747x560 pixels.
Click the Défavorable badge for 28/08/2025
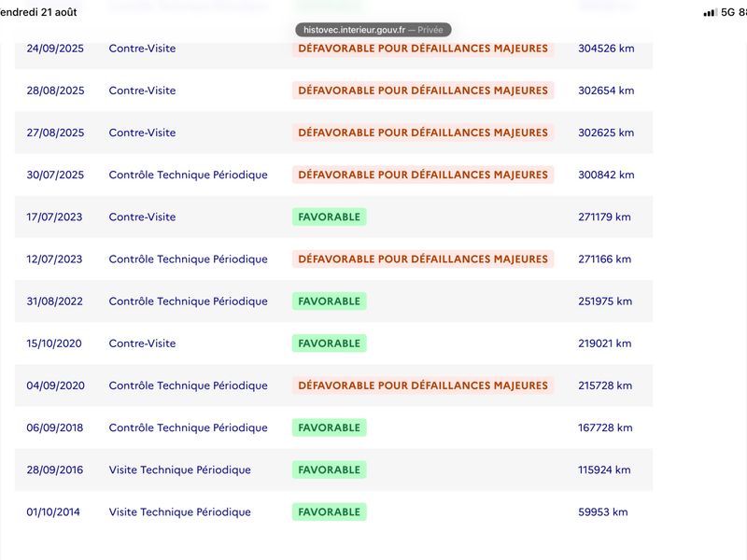click(423, 91)
